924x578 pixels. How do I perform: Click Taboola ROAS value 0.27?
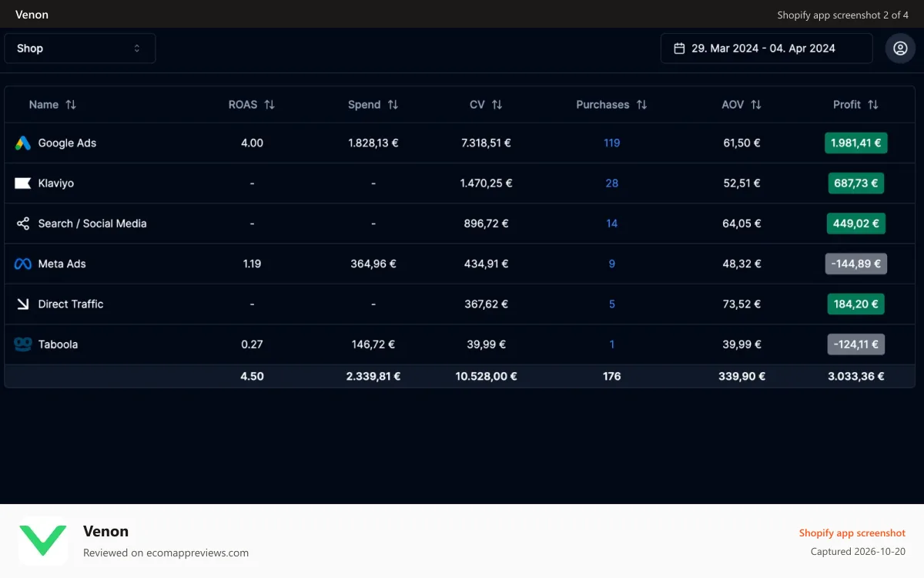pyautogui.click(x=252, y=344)
